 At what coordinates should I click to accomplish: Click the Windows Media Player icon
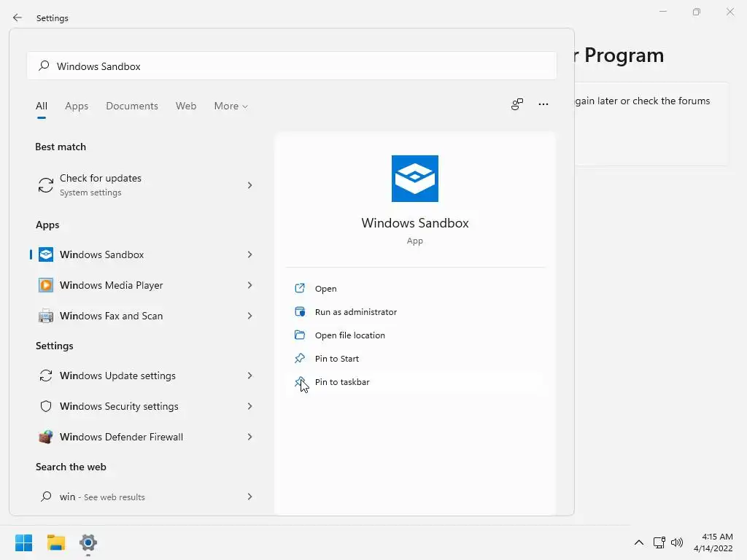click(x=46, y=285)
